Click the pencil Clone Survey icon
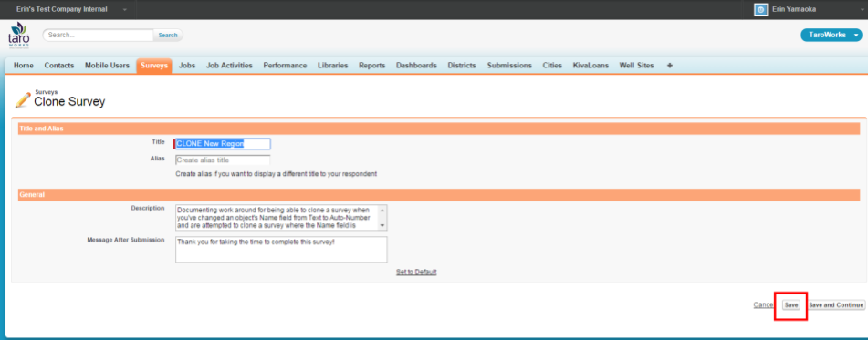The width and height of the screenshot is (868, 340). coord(23,99)
